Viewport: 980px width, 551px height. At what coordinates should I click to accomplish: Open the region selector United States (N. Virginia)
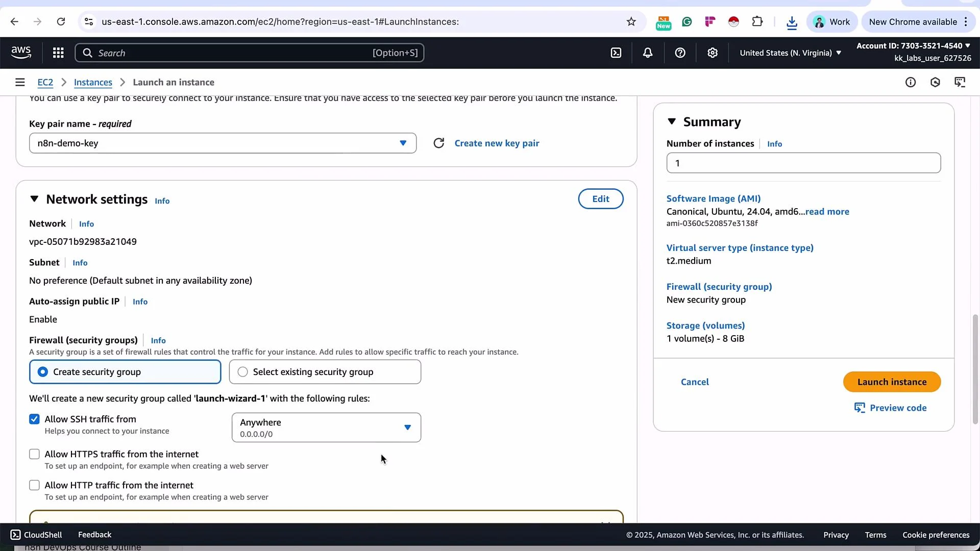(x=790, y=53)
